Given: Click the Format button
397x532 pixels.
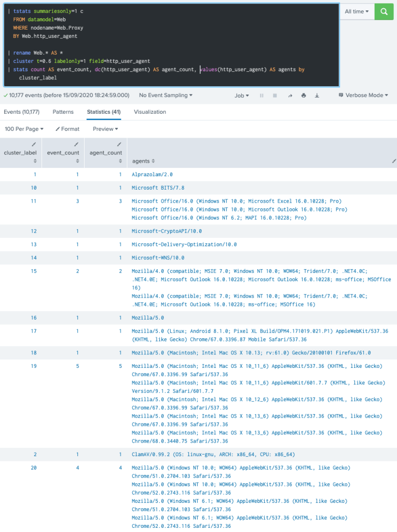Looking at the screenshot, I should pos(67,129).
